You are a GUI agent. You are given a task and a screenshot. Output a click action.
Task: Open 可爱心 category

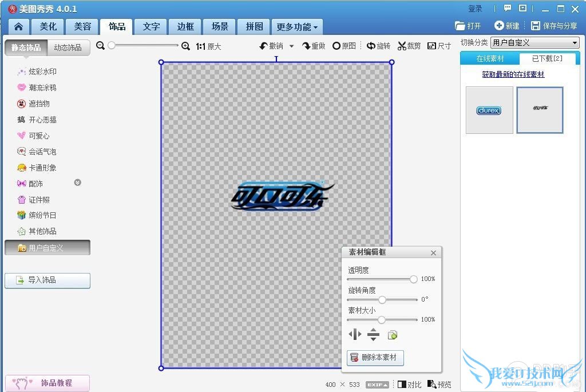(34, 136)
